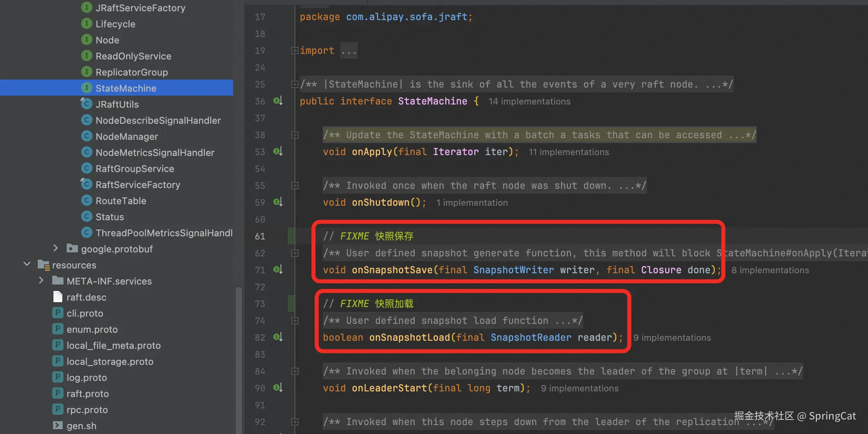Screen dimensions: 868x434
Task: Click implementation gutter icon beside onShutdown
Action: 278,202
